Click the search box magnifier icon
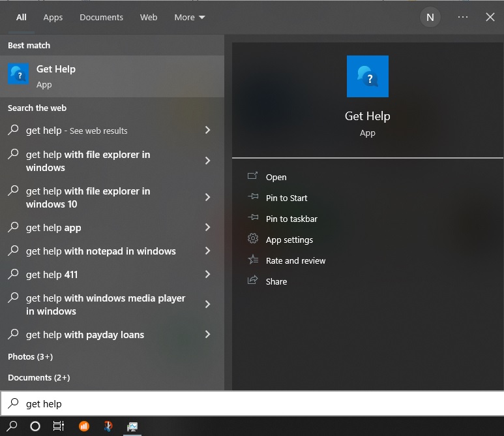504x436 pixels. pos(13,403)
